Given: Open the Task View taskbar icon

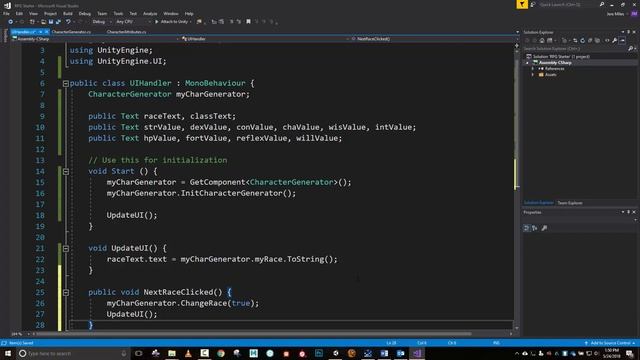Looking at the screenshot, I should 139,353.
